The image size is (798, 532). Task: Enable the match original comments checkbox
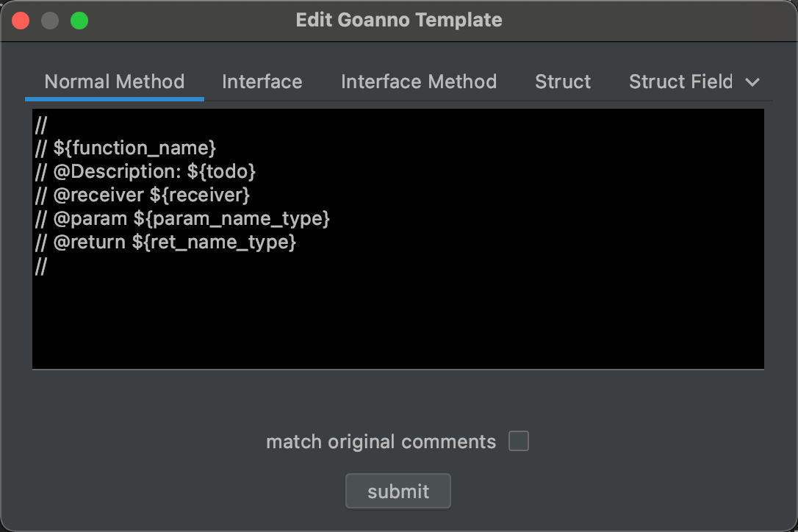[519, 441]
